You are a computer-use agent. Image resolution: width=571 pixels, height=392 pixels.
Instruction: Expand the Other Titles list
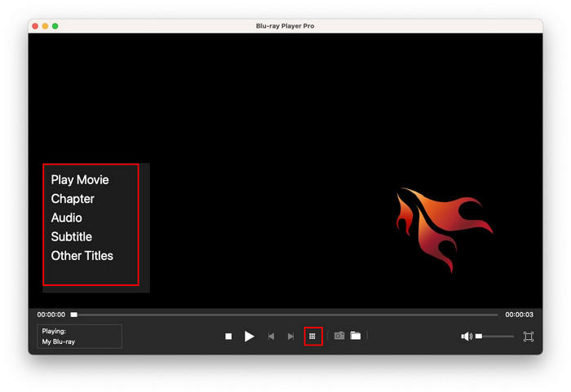point(82,256)
